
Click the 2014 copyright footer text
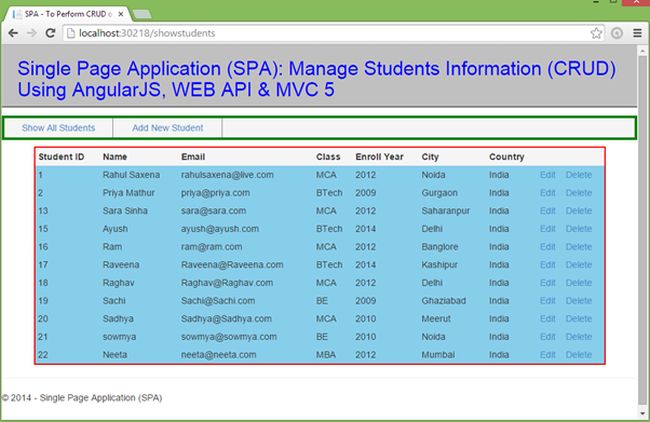82,398
